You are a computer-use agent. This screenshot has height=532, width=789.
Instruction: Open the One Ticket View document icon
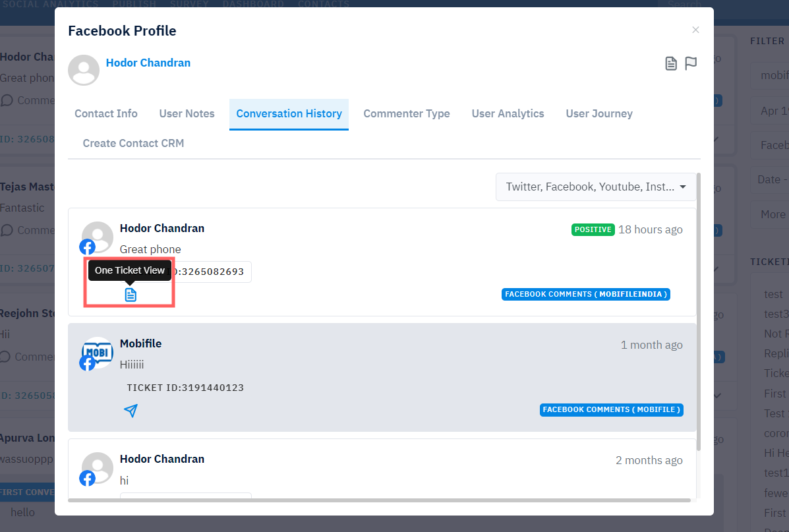tap(131, 295)
